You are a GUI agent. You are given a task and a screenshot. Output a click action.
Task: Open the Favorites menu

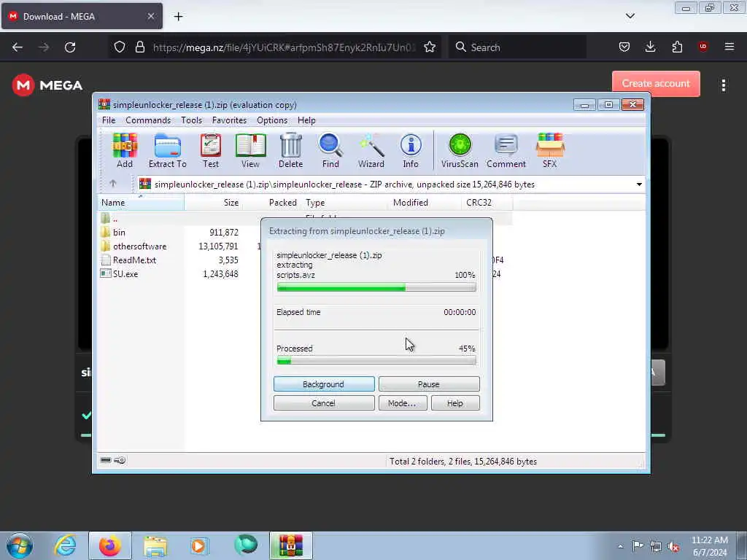(229, 120)
